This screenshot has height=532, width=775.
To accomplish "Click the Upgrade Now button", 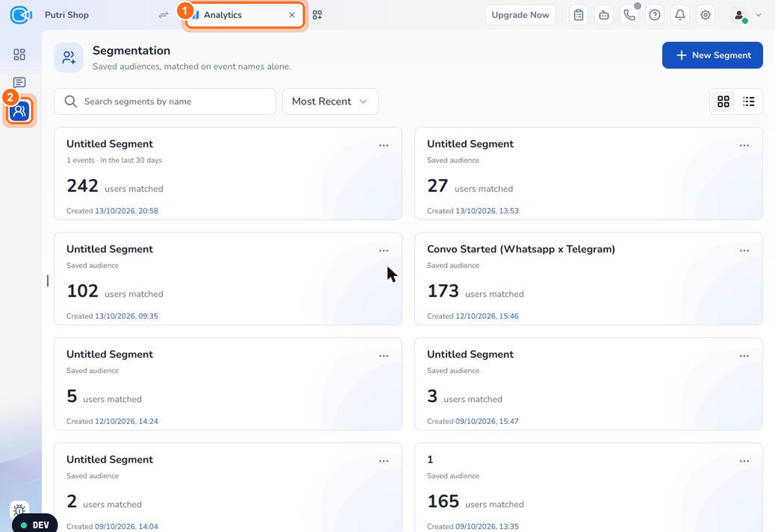I will 520,15.
